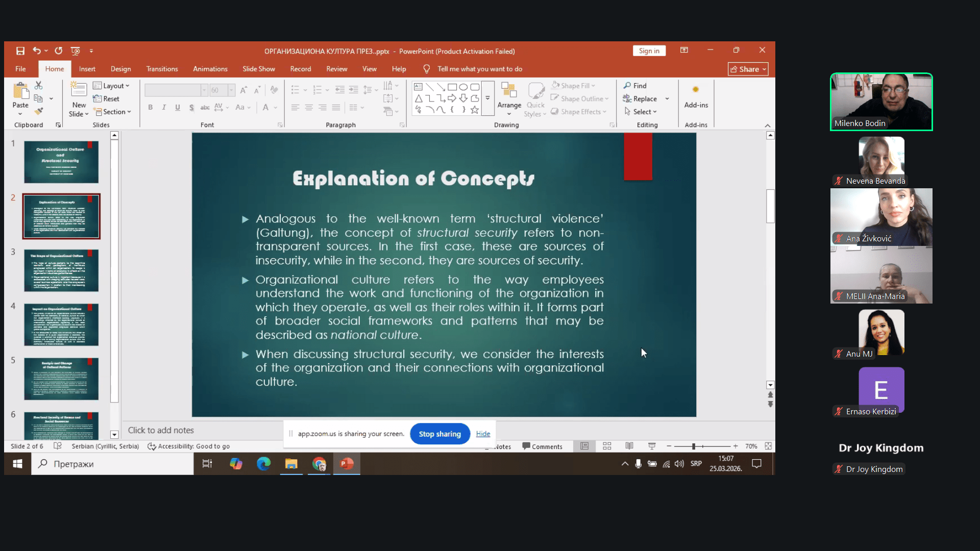Click the zoom slider in status bar
980x551 pixels.
[x=693, y=446]
